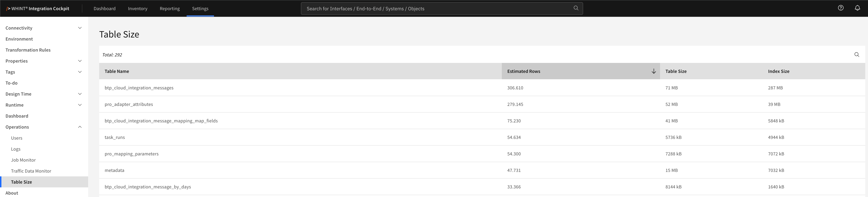The width and height of the screenshot is (868, 197).
Task: Open Logs under Operations
Action: [44, 149]
